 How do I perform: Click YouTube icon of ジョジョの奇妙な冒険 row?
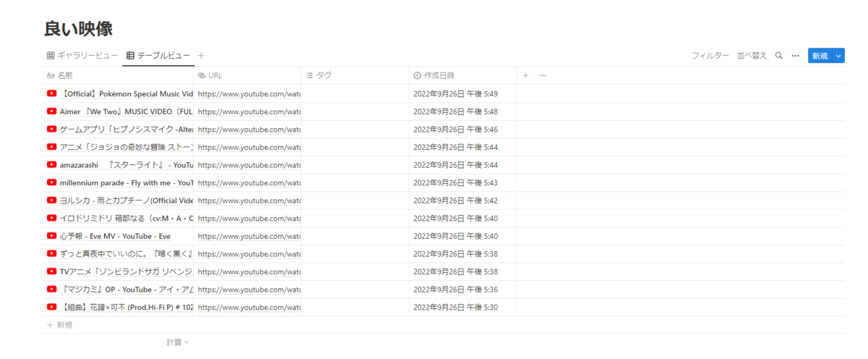point(51,147)
